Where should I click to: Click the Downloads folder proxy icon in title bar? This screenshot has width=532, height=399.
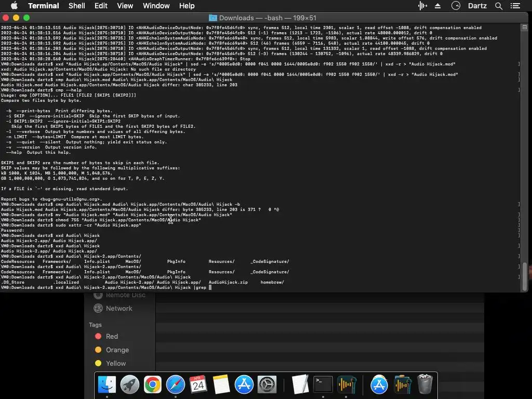coord(212,18)
